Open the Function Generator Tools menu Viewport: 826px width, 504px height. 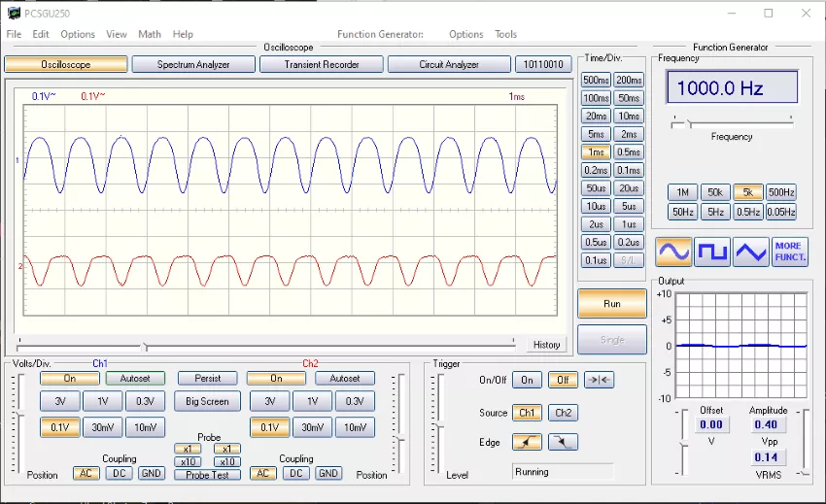pyautogui.click(x=505, y=34)
